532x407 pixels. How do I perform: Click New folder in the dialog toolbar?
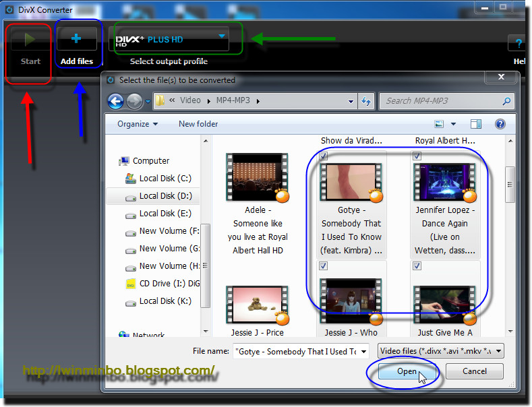[198, 124]
